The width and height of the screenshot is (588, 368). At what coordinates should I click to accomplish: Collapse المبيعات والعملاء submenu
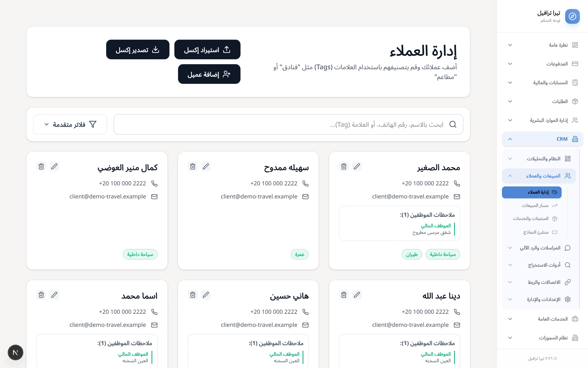(x=539, y=176)
